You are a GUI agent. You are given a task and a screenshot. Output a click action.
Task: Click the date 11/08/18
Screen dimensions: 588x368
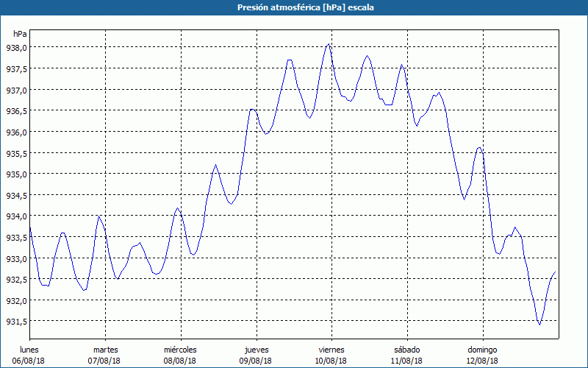[406, 361]
